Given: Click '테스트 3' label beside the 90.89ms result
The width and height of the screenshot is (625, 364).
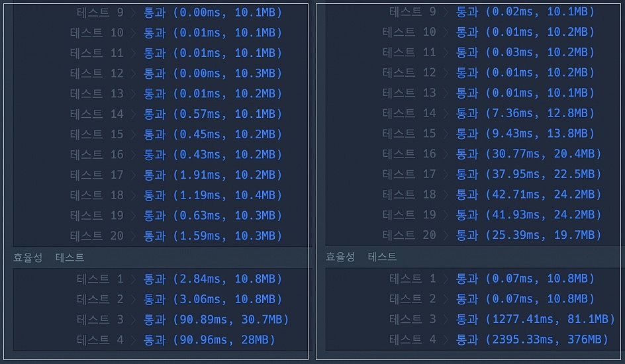Looking at the screenshot, I should click(x=100, y=320).
